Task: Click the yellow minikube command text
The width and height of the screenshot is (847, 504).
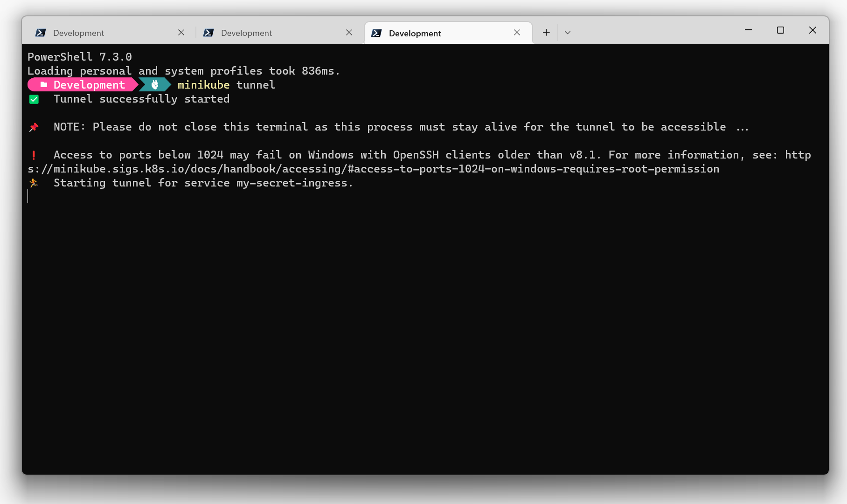Action: 203,85
